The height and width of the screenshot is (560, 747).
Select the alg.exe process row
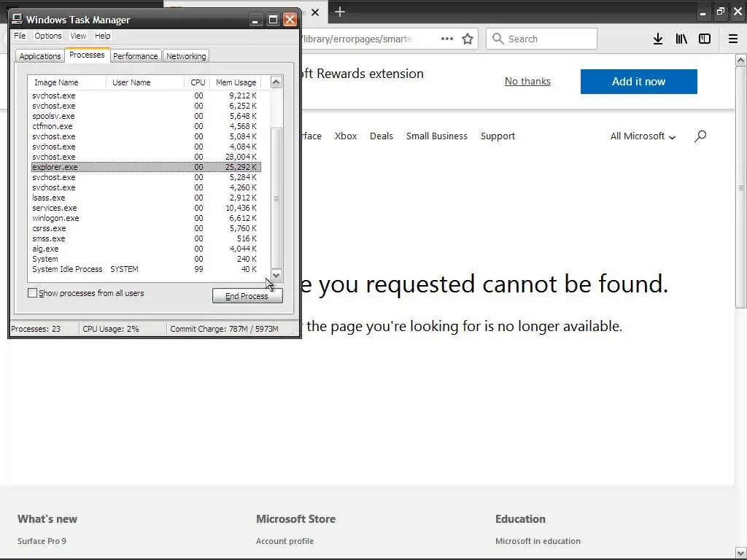146,249
